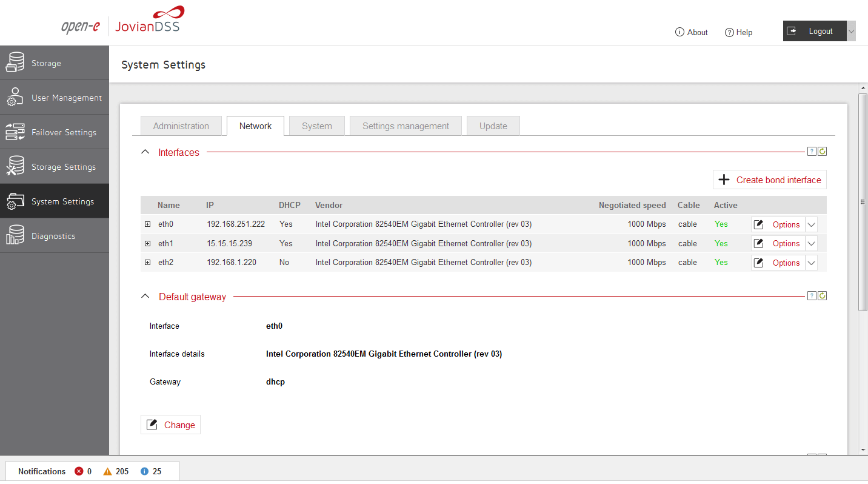Switch to the Administration tab

181,126
